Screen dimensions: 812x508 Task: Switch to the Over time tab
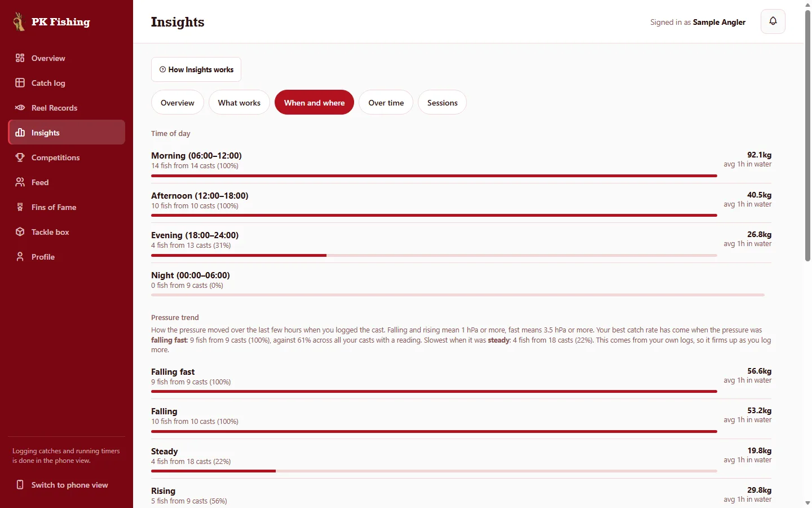[x=386, y=103]
